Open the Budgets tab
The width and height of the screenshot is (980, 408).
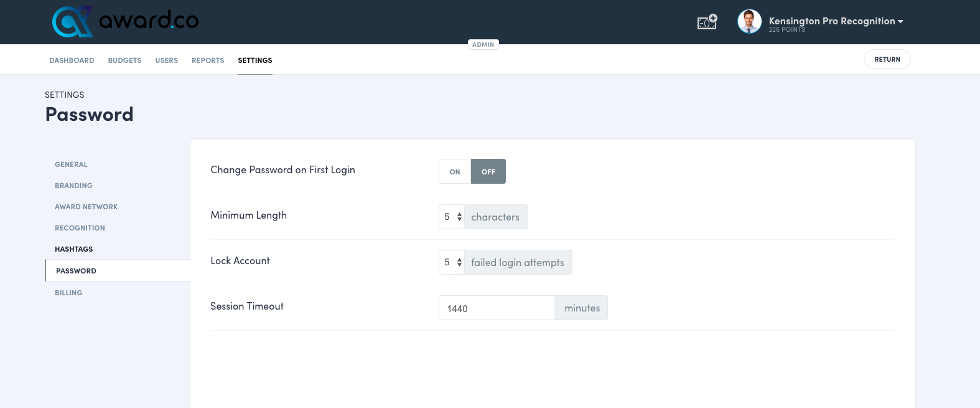(124, 60)
